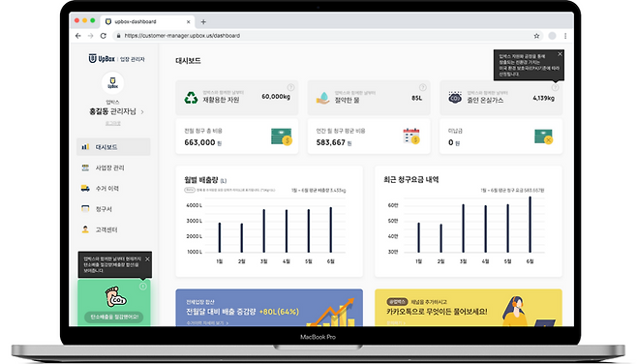Click the 2월 bar in 최근 청구요금 내역 chart
Screen dimensions: 637x364
441,238
